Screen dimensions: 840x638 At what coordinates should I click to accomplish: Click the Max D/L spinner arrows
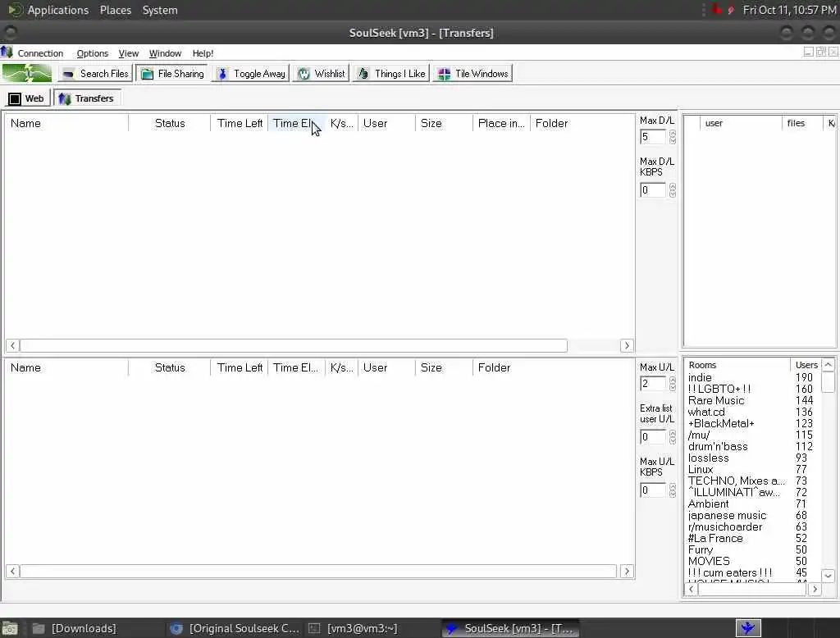(673, 137)
